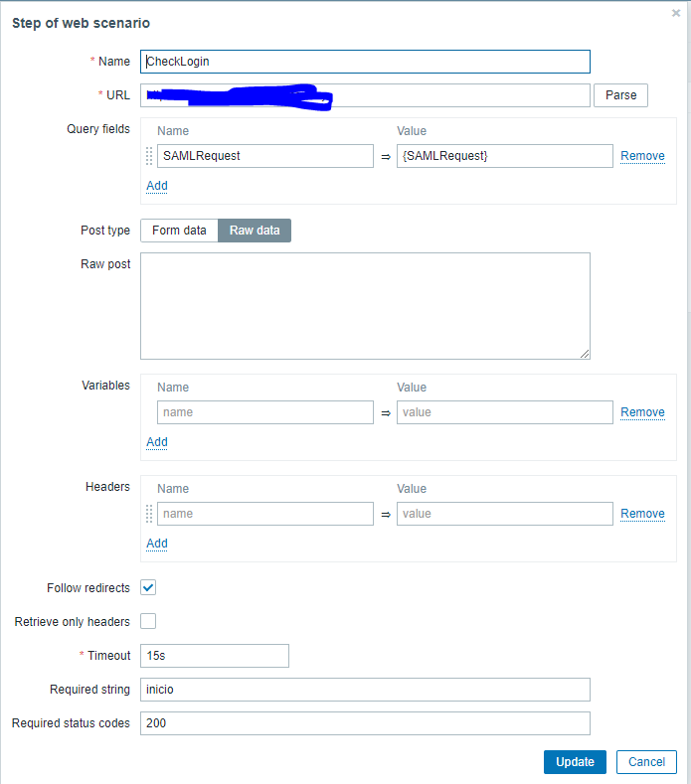
Task: Click the Timeout input field
Action: click(x=215, y=656)
